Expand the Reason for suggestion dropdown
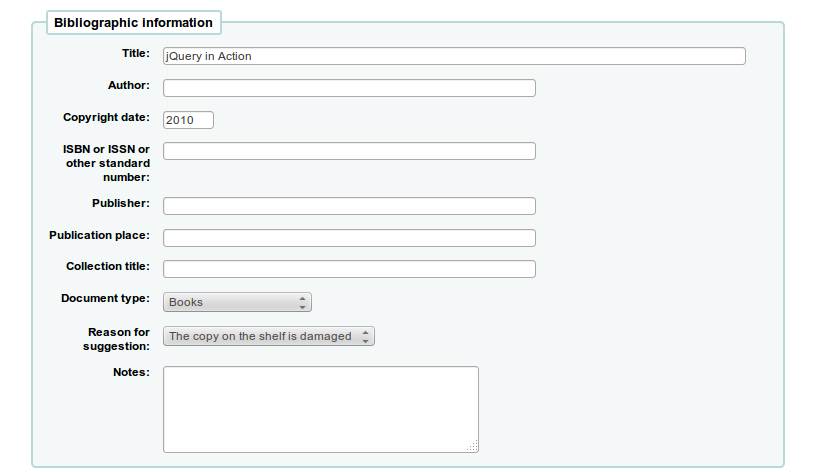Screen dimensions: 814x475 (268, 336)
